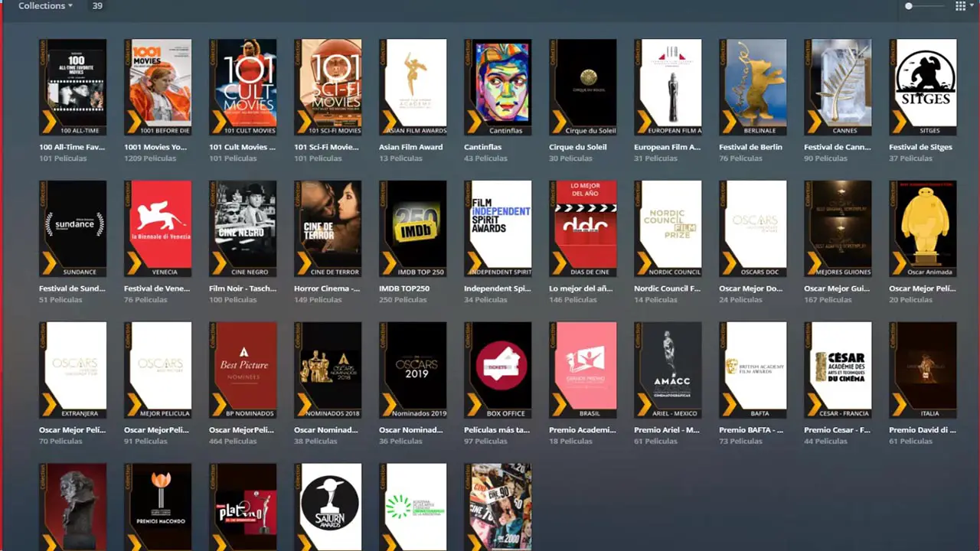The height and width of the screenshot is (551, 980).
Task: Open the Berlinale bear poster
Action: [x=753, y=87]
